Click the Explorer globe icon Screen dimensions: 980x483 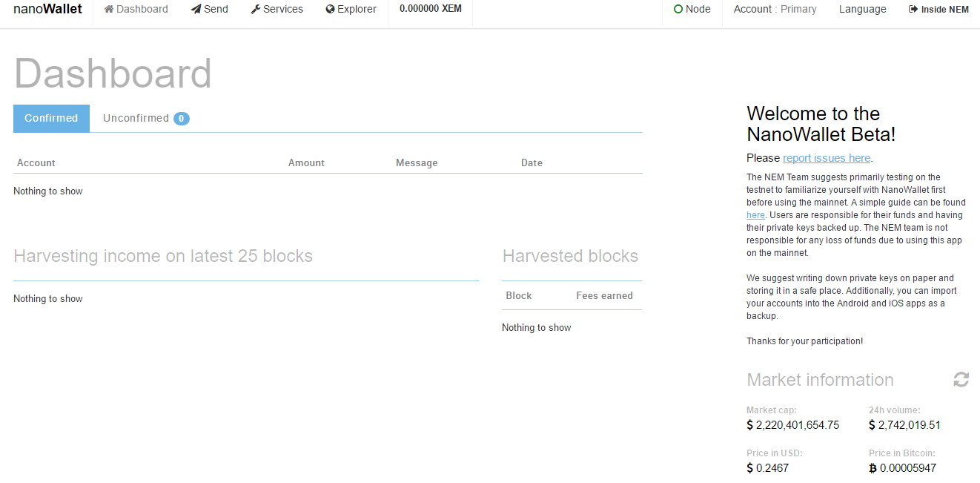point(331,10)
